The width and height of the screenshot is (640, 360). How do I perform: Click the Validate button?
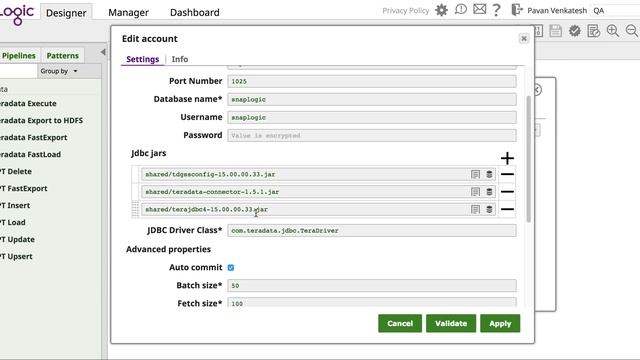451,323
